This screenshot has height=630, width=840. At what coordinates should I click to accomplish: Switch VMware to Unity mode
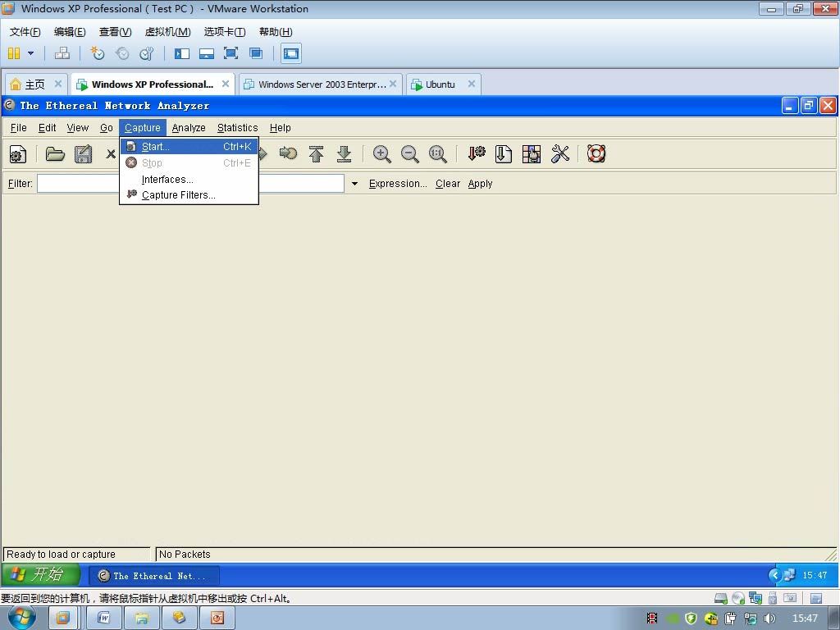coord(256,53)
